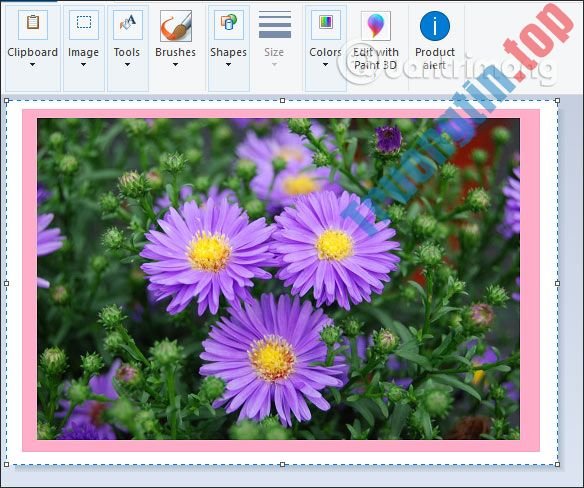
Task: Click the bottom-right selection corner handle
Action: pyautogui.click(x=557, y=465)
